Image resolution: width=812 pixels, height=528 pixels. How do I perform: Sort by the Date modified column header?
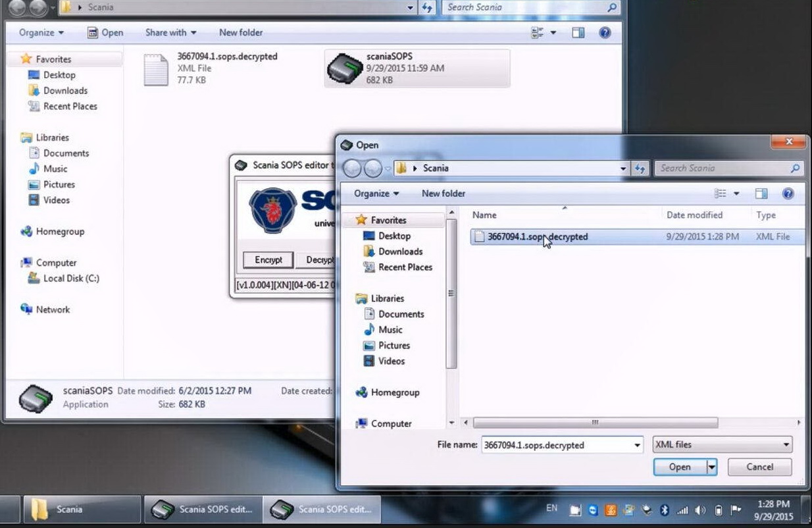[694, 215]
